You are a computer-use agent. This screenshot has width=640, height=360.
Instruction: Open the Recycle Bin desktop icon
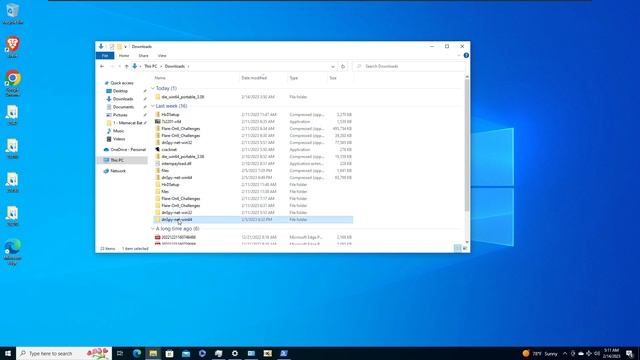coord(12,13)
